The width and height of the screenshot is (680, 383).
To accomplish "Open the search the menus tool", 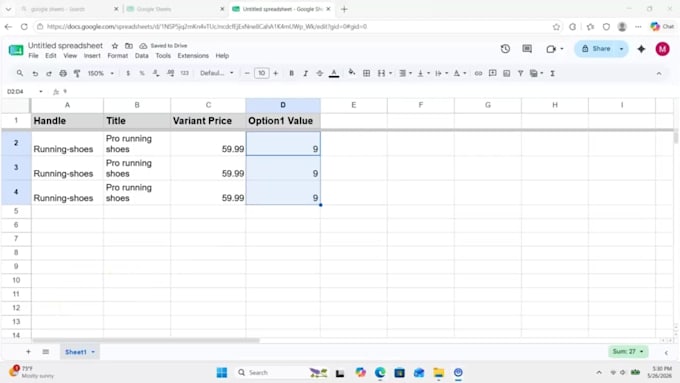I will coord(20,73).
